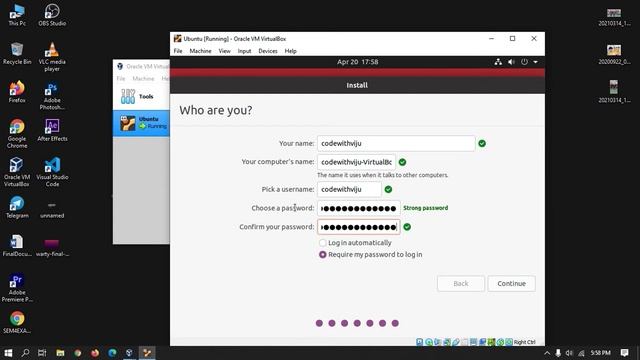The image size is (640, 360).
Task: Show hidden tray icons chevron
Action: pos(547,353)
